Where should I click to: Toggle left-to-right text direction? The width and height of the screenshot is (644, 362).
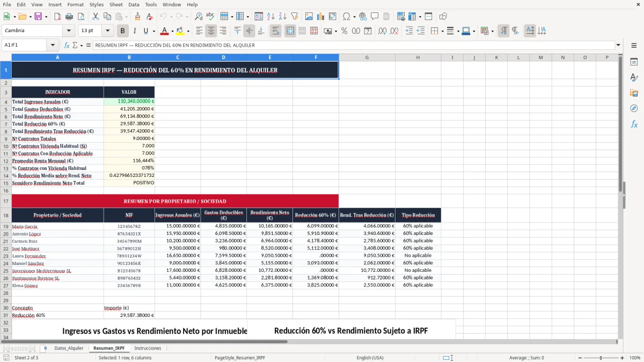pyautogui.click(x=503, y=31)
